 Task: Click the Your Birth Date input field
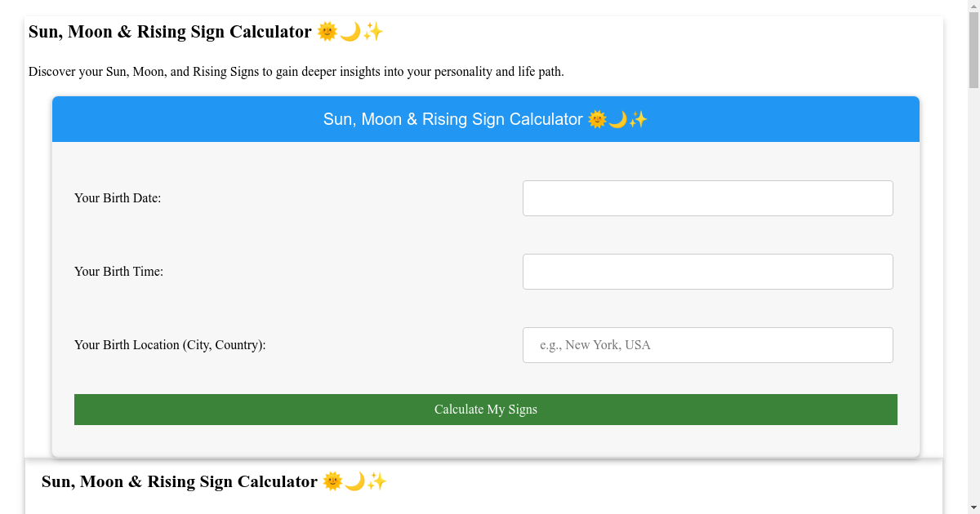pyautogui.click(x=707, y=197)
